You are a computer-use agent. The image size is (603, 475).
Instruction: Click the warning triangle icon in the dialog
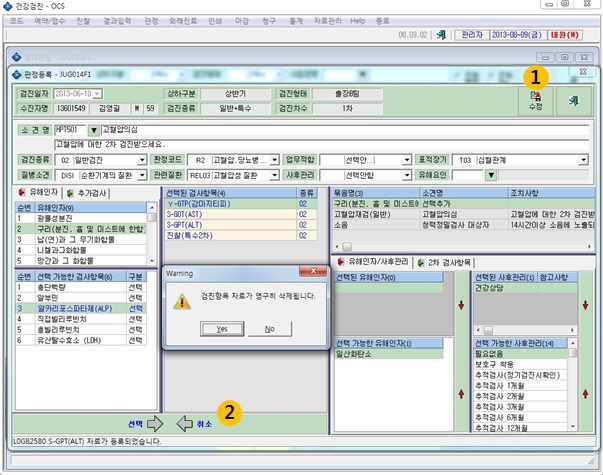click(x=182, y=302)
